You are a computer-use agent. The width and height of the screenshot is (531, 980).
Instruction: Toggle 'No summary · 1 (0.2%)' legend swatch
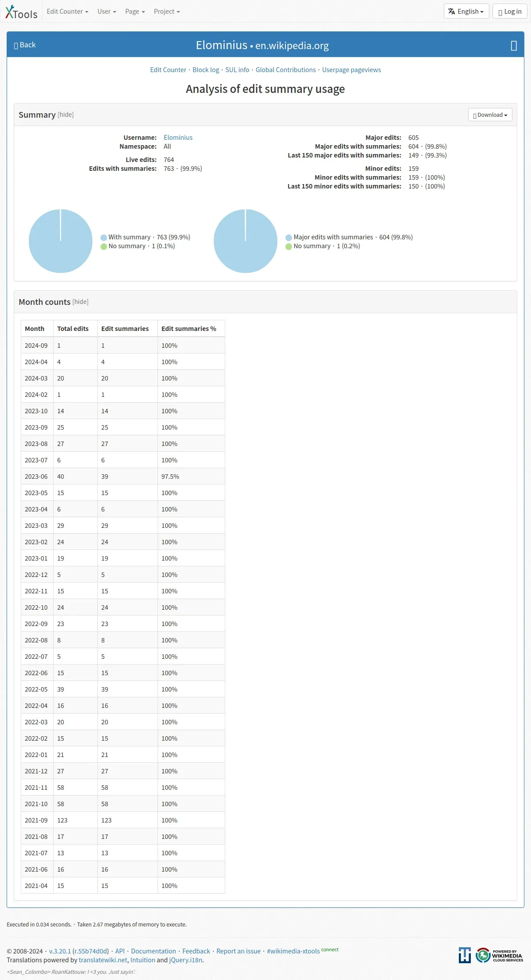(x=289, y=246)
